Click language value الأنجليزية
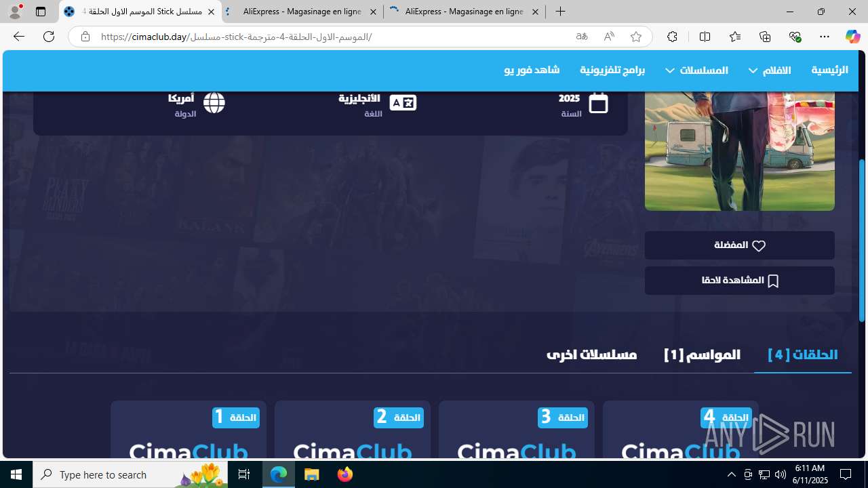The width and height of the screenshot is (868, 488). (359, 98)
